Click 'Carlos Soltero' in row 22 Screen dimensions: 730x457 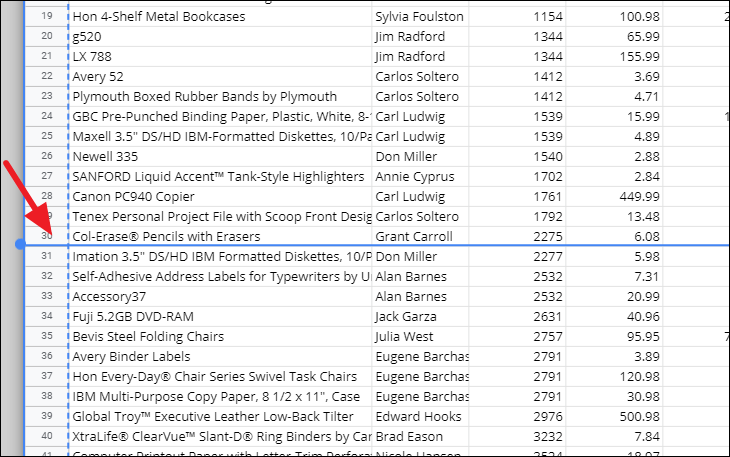click(420, 76)
